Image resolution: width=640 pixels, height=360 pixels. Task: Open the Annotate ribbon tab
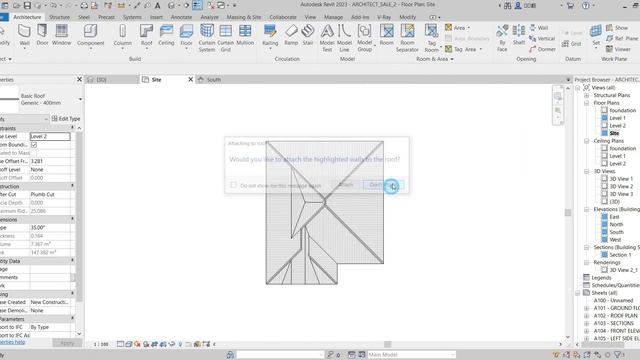(x=181, y=17)
